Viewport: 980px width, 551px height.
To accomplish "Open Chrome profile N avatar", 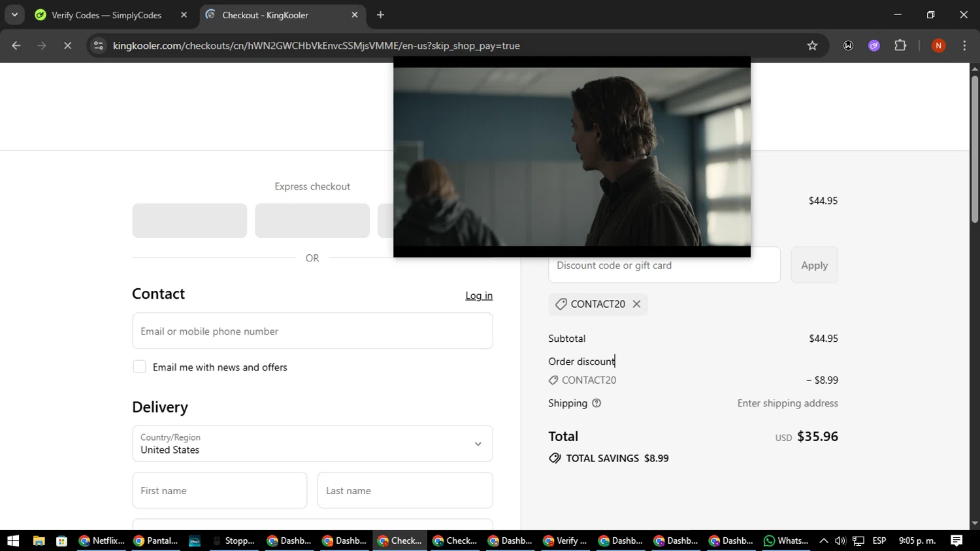I will [938, 46].
